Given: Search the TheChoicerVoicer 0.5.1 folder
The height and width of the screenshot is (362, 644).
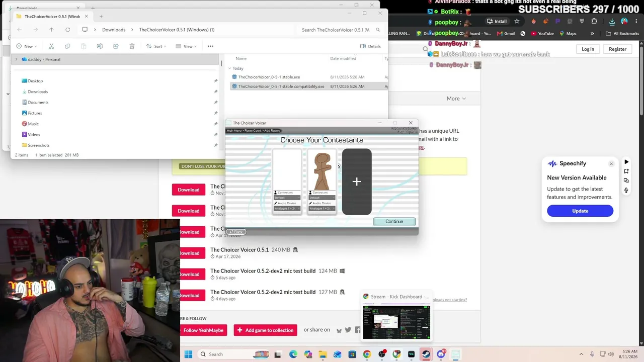Looking at the screenshot, I should (341, 30).
